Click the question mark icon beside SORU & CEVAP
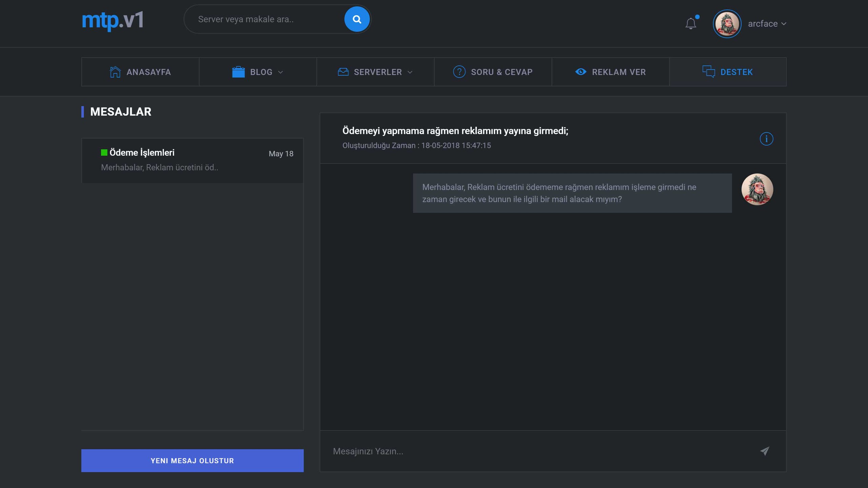This screenshot has width=868, height=488. [459, 72]
